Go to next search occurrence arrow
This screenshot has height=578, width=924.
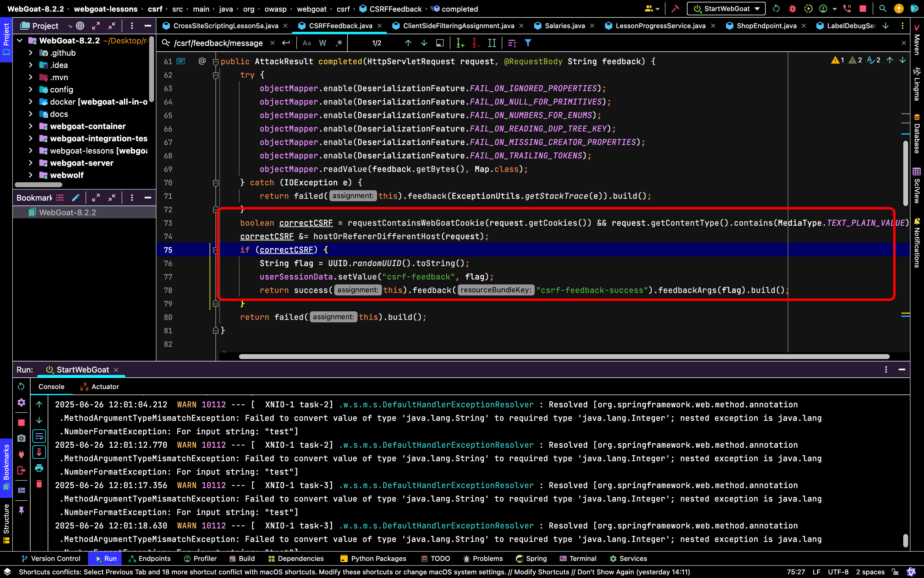click(x=424, y=43)
